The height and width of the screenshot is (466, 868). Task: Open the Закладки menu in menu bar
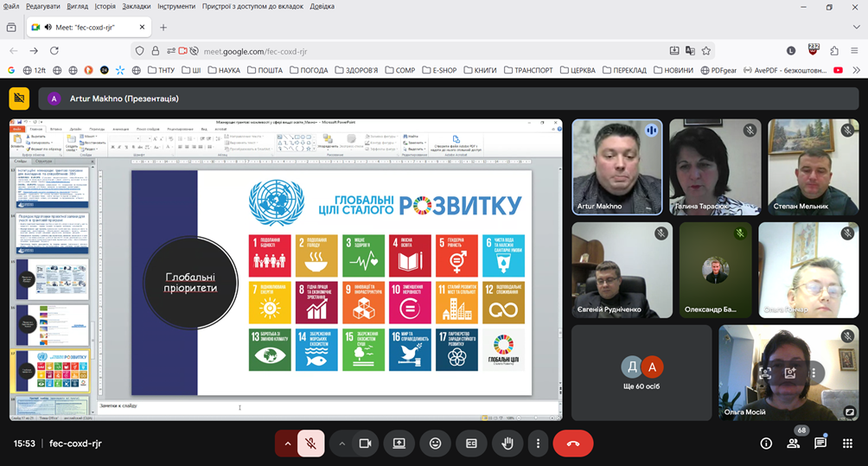click(x=136, y=6)
